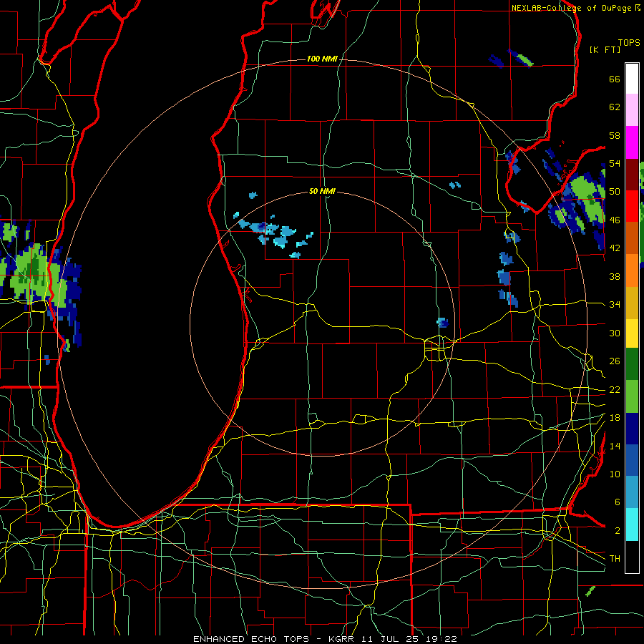Click the light pink legend swatch

pos(632,110)
